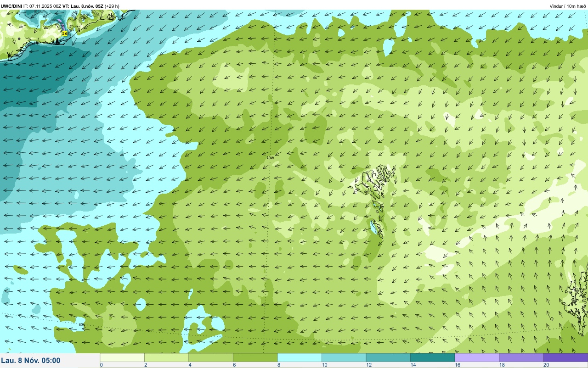Click the 'IT: 07.11.2025 00Z' initial time text
The height and width of the screenshot is (368, 588).
42,6
